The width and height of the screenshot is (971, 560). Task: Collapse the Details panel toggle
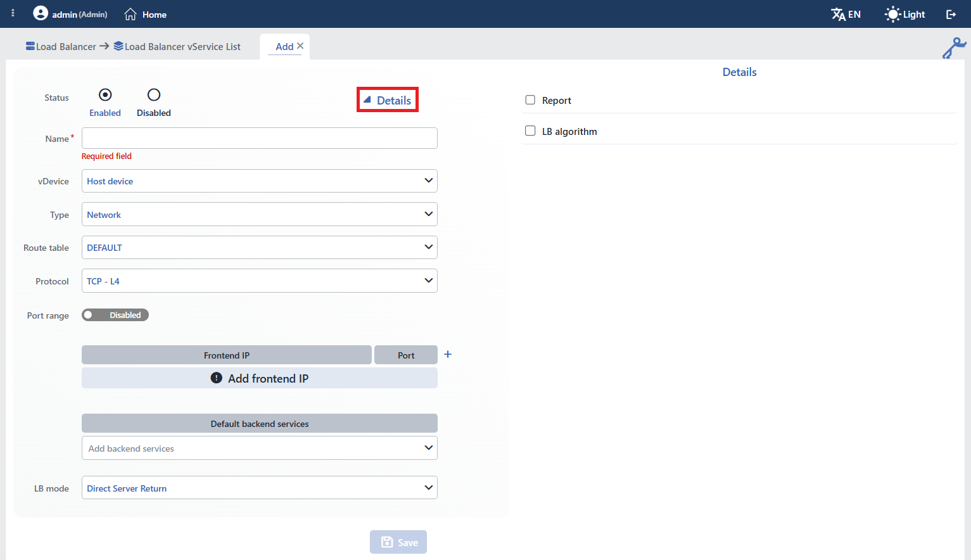[387, 100]
